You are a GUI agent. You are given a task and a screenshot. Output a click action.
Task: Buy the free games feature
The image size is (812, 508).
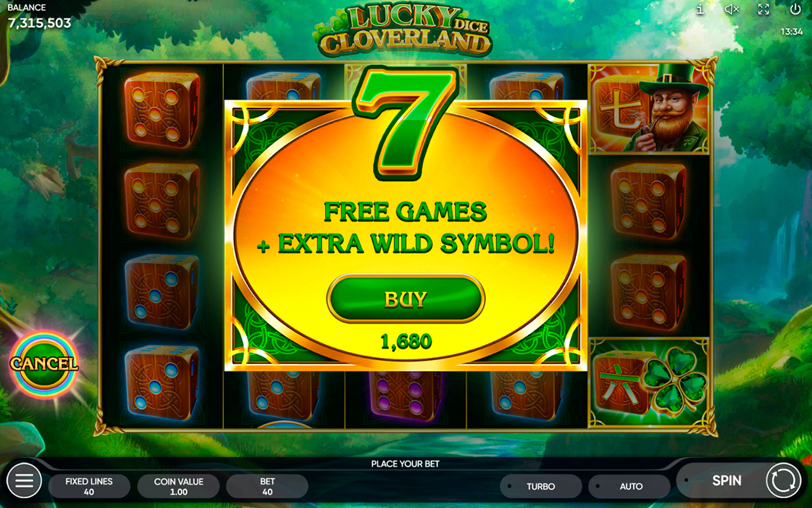[x=405, y=299]
